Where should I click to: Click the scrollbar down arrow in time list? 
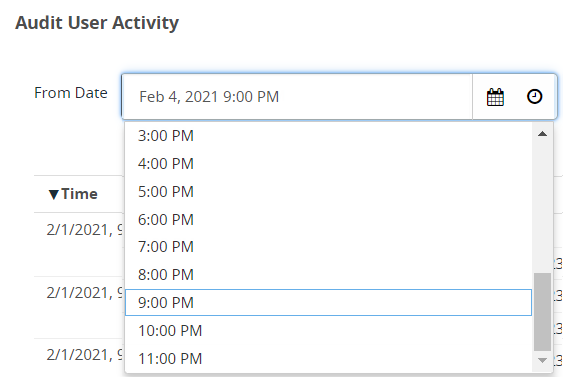coord(542,360)
